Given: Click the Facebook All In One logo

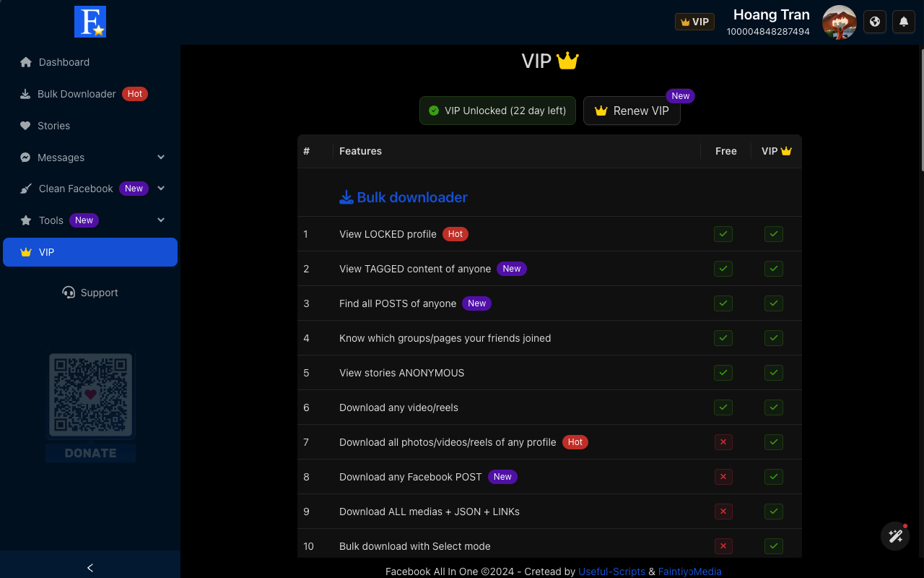Looking at the screenshot, I should [90, 22].
